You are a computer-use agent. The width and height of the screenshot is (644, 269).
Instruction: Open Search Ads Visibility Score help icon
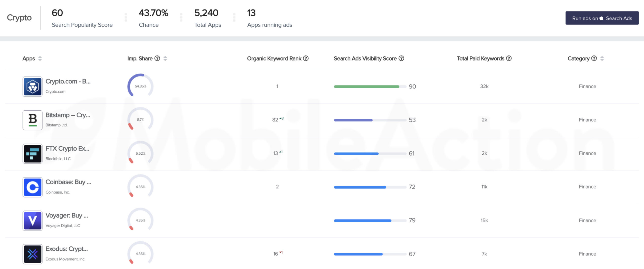point(401,58)
